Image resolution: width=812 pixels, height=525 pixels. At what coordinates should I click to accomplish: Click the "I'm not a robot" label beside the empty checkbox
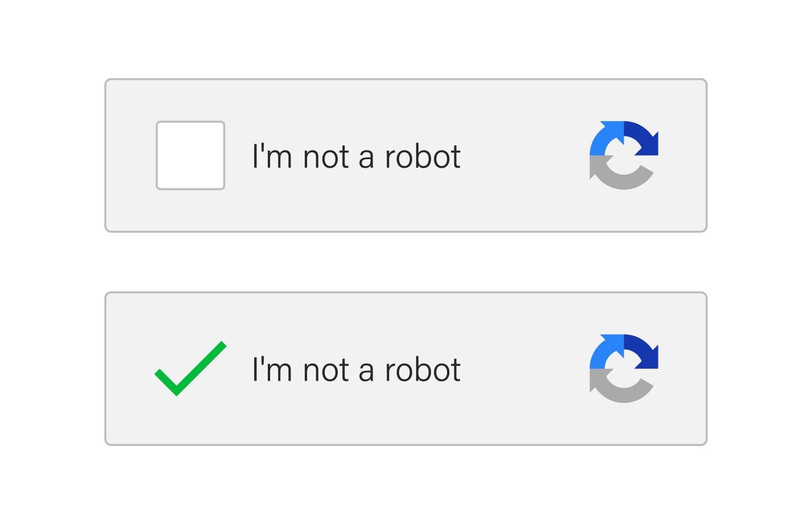click(356, 156)
